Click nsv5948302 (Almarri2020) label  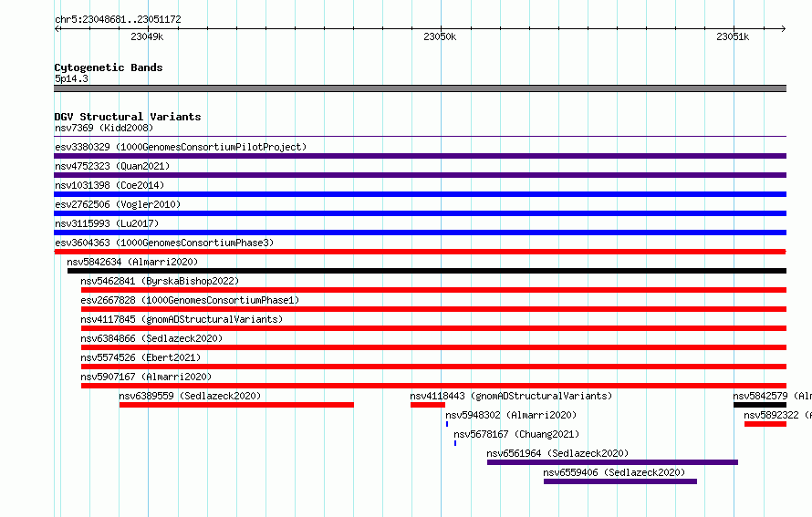point(511,415)
